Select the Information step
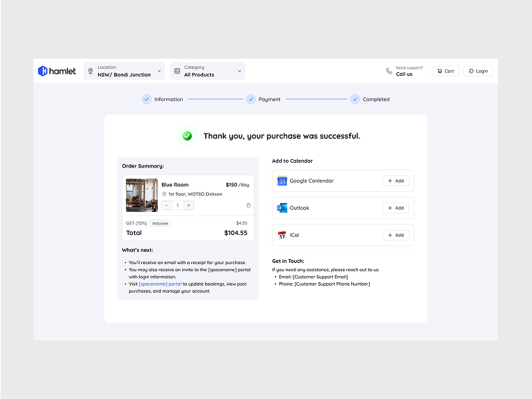This screenshot has height=399, width=532. [163, 99]
